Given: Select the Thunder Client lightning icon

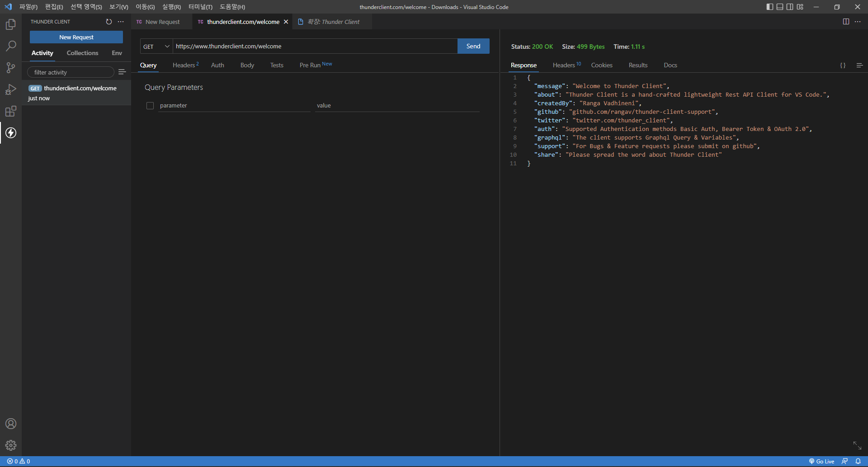Looking at the screenshot, I should pos(11,133).
